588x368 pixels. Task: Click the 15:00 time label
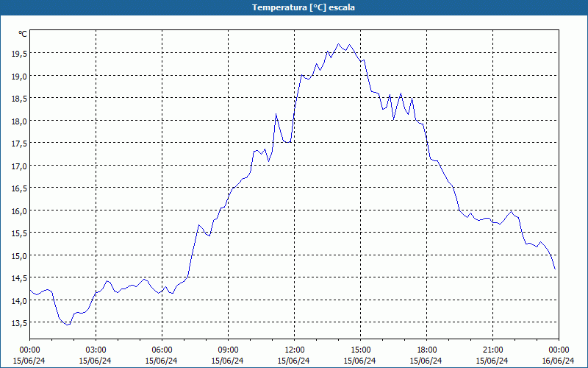click(360, 350)
